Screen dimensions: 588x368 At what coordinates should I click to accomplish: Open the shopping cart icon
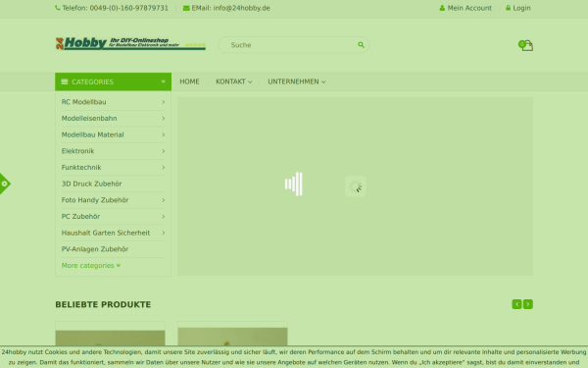click(x=525, y=45)
